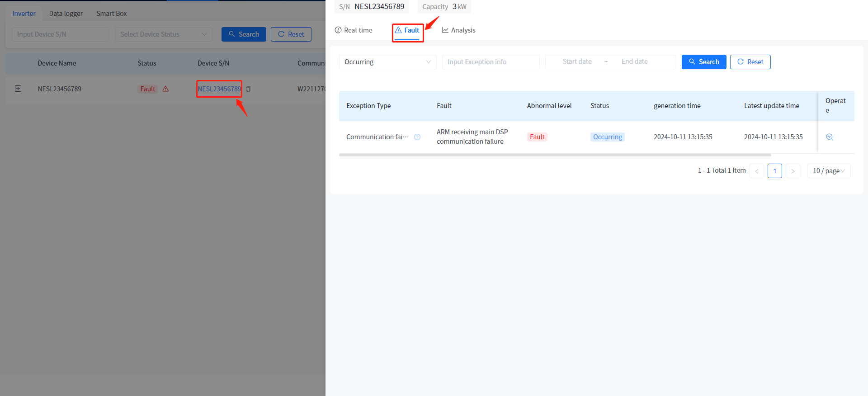Click the Start date picker field
This screenshot has width=868, height=396.
[x=577, y=61]
